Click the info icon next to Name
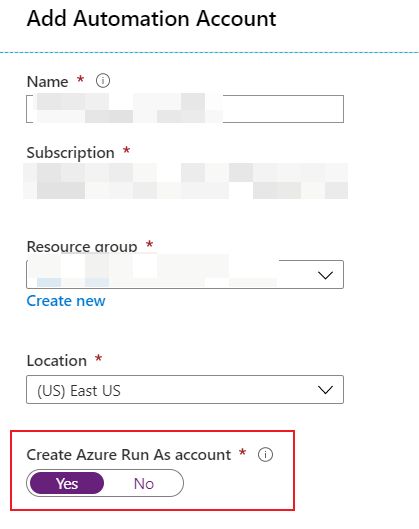 tap(103, 81)
